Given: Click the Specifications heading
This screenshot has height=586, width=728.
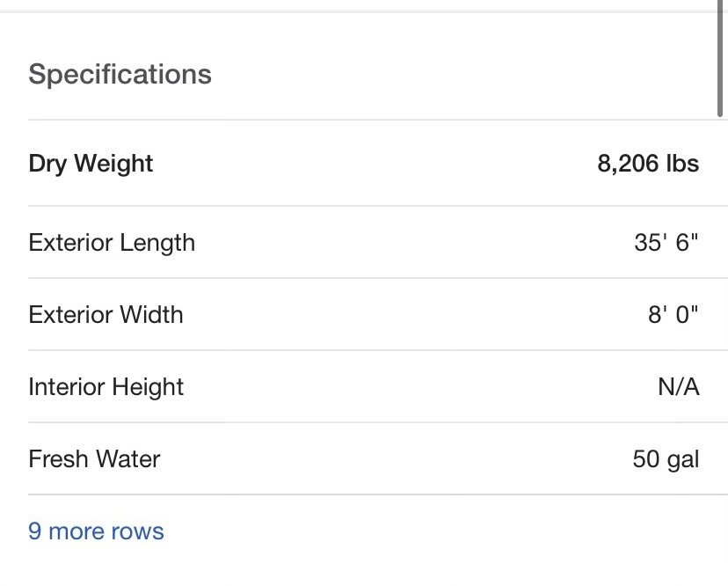Looking at the screenshot, I should click(120, 75).
